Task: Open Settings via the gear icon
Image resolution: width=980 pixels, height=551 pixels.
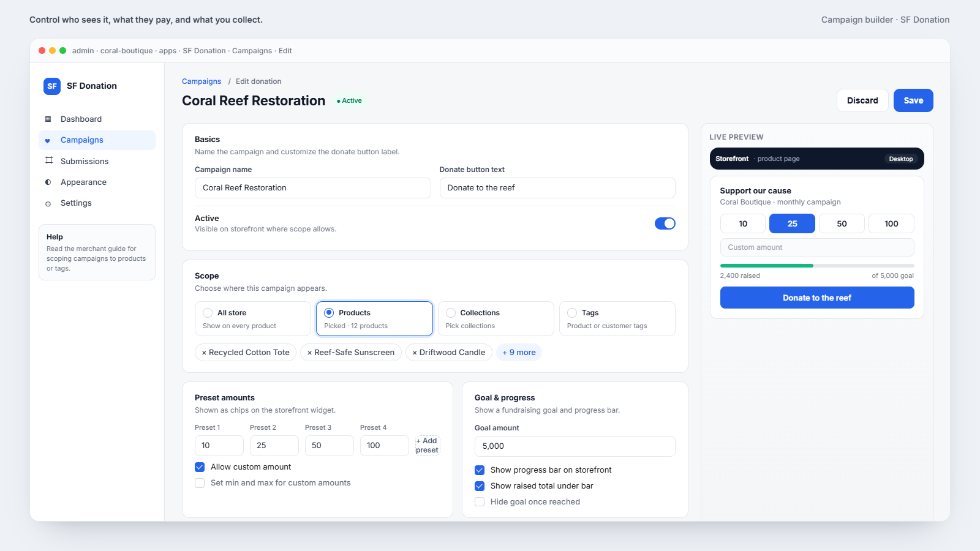Action: pyautogui.click(x=48, y=203)
